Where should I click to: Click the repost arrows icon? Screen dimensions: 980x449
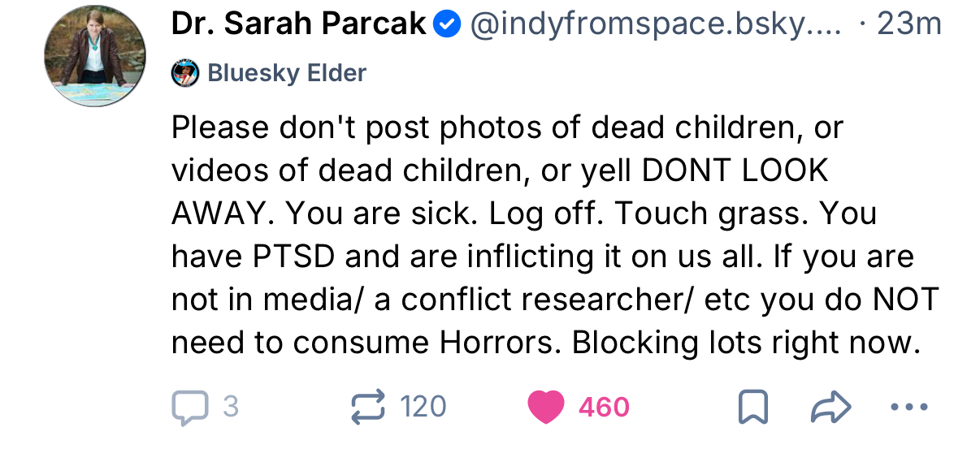pos(367,407)
